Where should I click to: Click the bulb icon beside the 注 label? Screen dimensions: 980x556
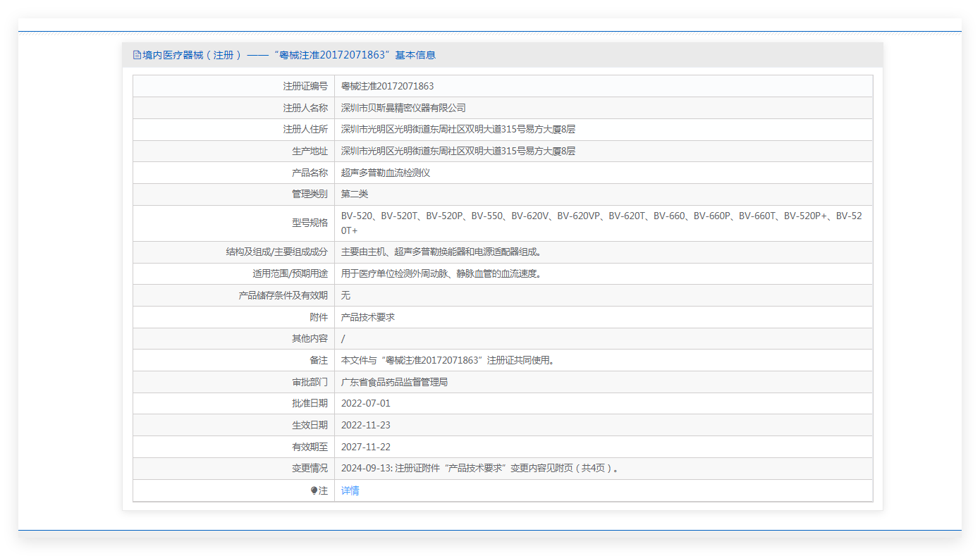314,490
